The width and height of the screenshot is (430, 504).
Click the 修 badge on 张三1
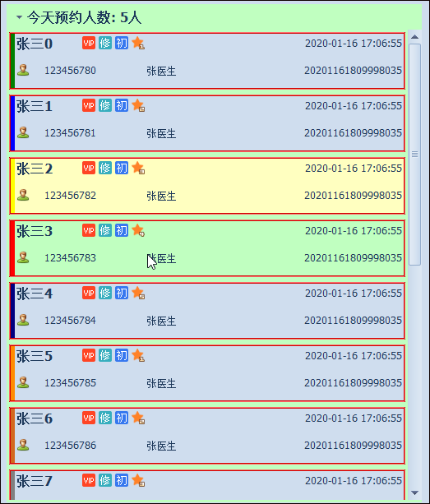click(105, 105)
